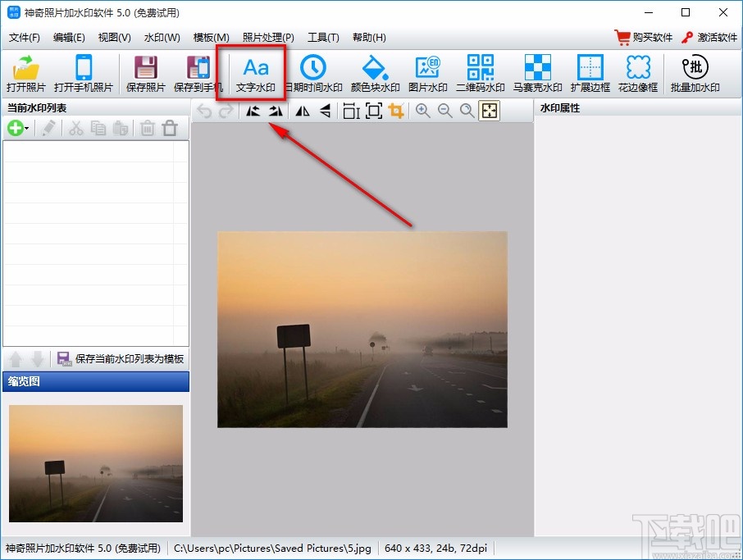
Task: Toggle fit-to-window view icon
Action: (490, 111)
